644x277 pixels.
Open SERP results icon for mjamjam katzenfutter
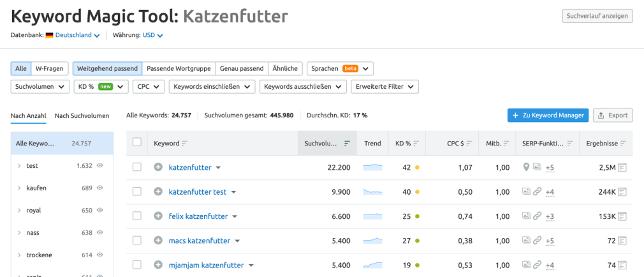[622, 265]
